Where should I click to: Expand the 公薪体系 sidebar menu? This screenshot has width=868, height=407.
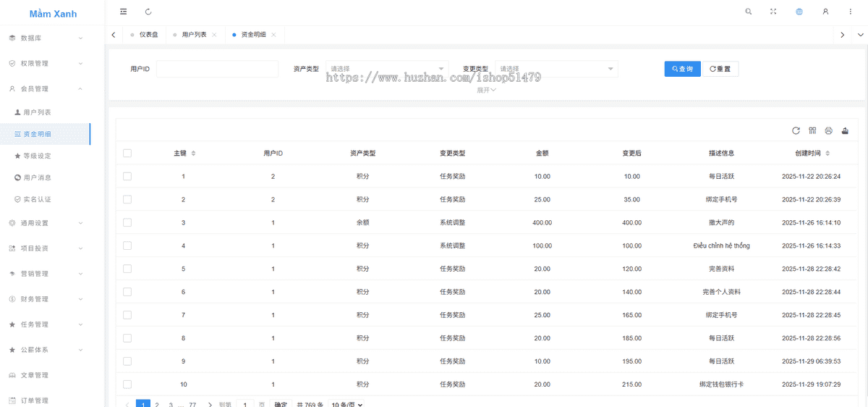coord(45,350)
